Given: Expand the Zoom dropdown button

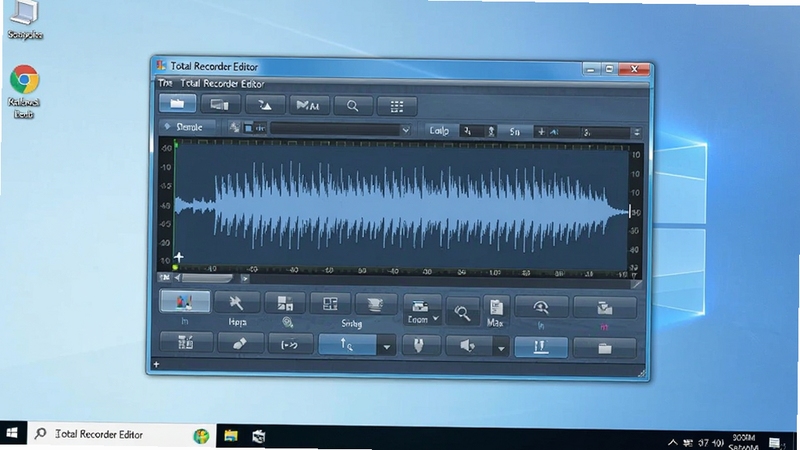Looking at the screenshot, I should (422, 310).
